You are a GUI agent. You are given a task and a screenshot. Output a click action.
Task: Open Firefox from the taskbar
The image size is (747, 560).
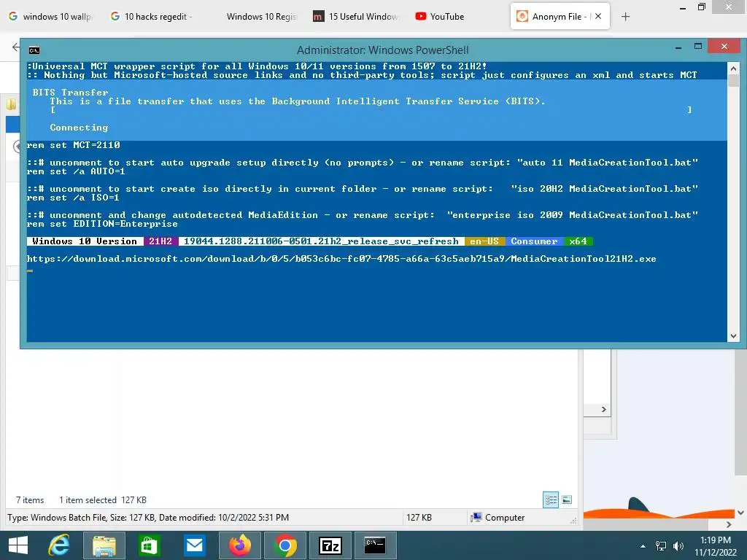tap(239, 545)
